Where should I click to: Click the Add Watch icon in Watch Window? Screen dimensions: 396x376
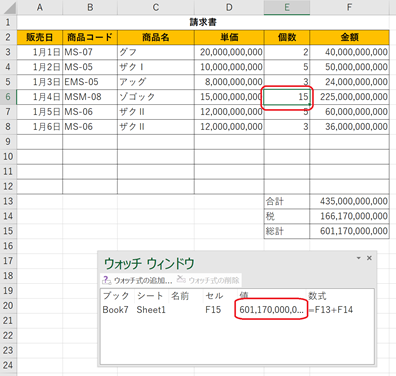click(107, 280)
